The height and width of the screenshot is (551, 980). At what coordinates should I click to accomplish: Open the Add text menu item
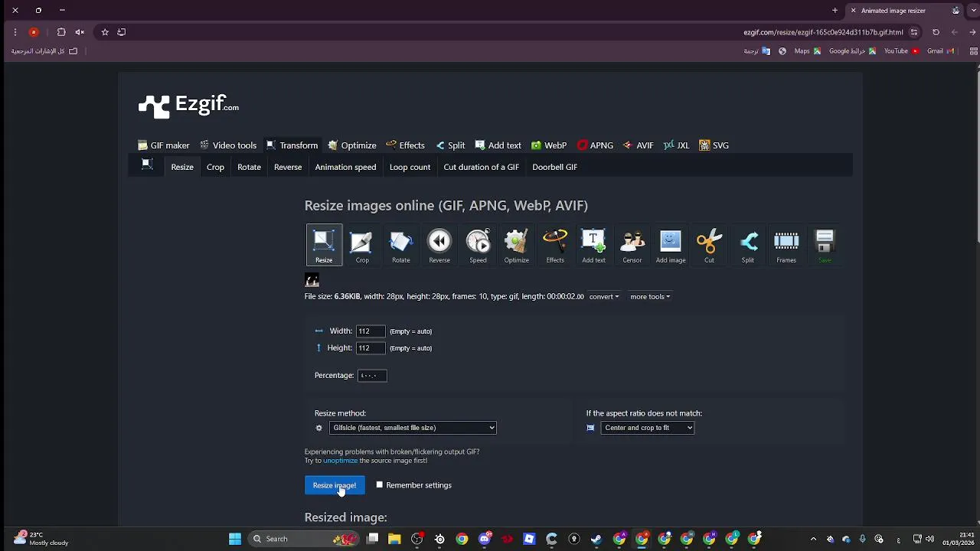[x=498, y=145]
